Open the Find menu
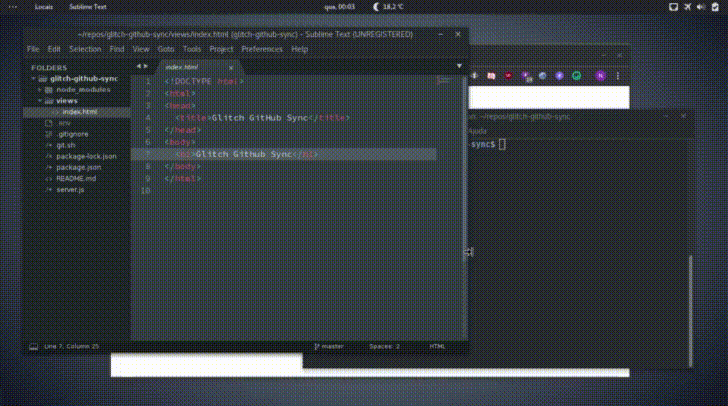 [x=117, y=49]
